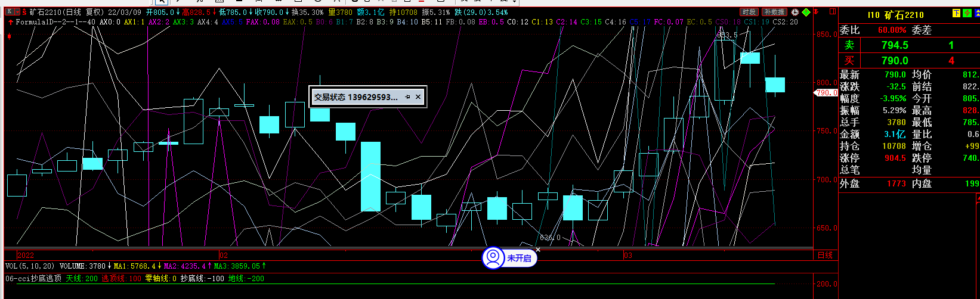
Task: Click the 委比 60.00% value
Action: tap(892, 30)
